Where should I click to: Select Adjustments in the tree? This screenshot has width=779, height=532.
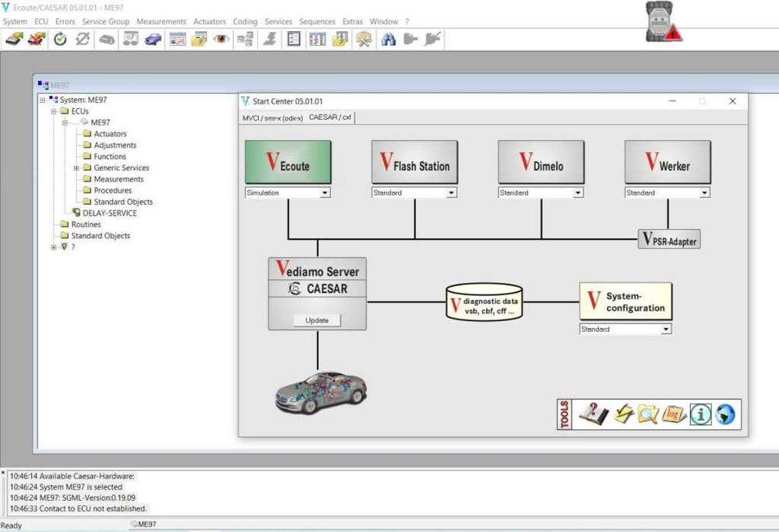[x=115, y=145]
